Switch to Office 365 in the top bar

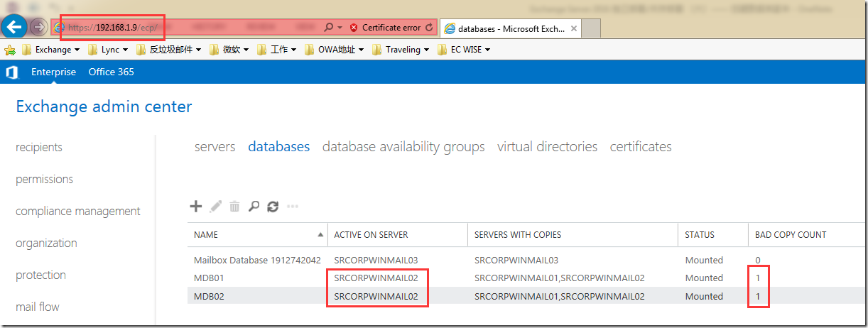click(111, 72)
